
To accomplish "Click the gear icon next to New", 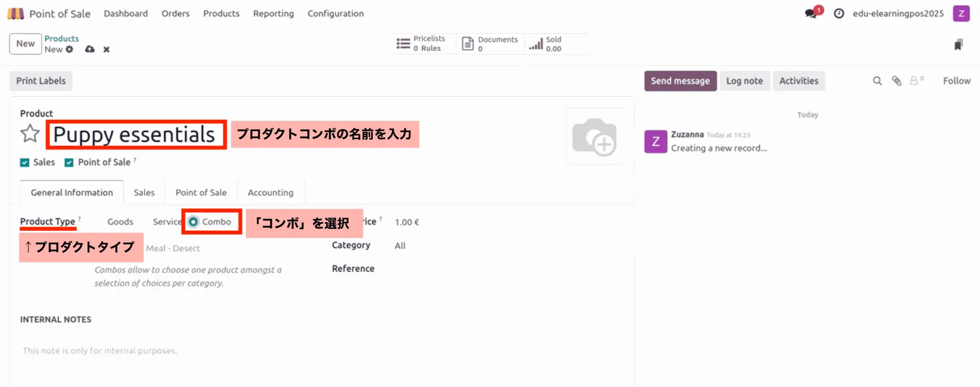I will pos(69,50).
